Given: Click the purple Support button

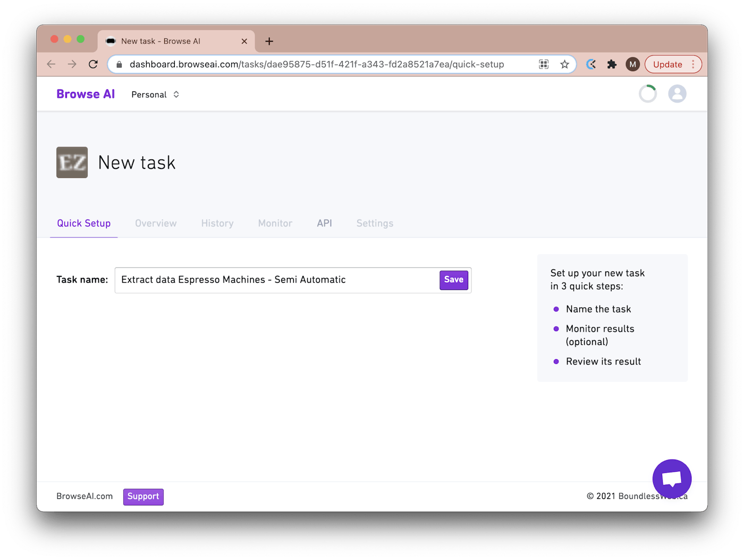Looking at the screenshot, I should [143, 497].
